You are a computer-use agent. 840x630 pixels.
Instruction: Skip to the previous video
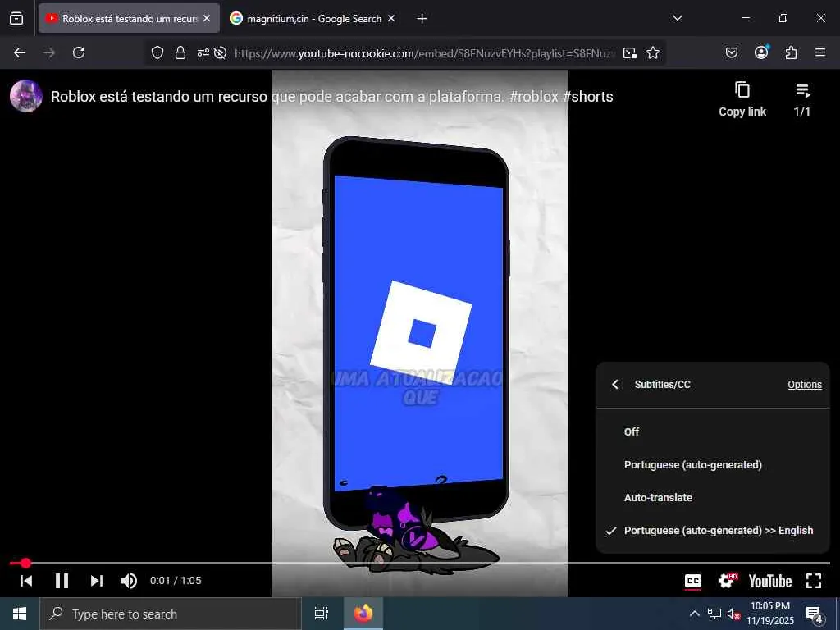[26, 581]
